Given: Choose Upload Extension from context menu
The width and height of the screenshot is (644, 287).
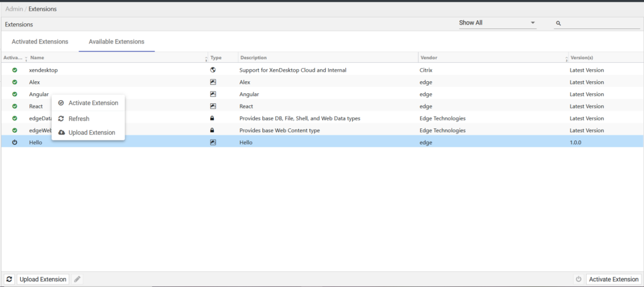Looking at the screenshot, I should pyautogui.click(x=88, y=132).
